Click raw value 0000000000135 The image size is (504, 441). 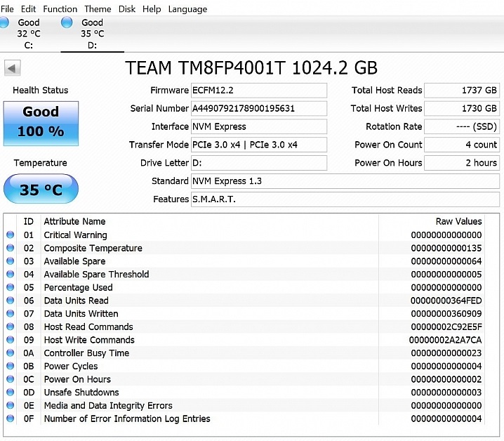(446, 249)
